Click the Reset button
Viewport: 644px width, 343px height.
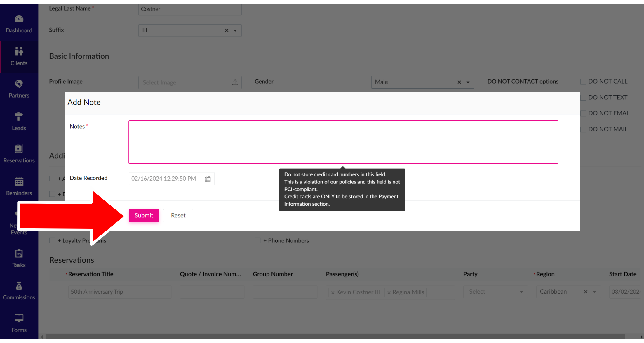178,216
